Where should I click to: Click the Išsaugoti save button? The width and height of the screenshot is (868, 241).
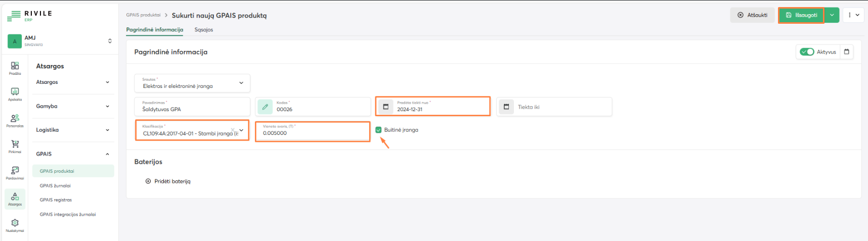click(801, 15)
